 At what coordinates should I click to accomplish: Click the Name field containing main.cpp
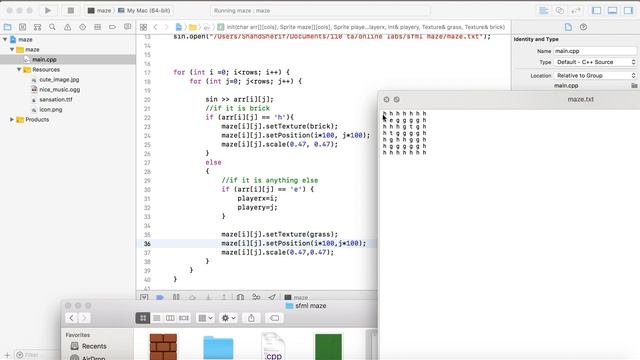click(x=595, y=51)
